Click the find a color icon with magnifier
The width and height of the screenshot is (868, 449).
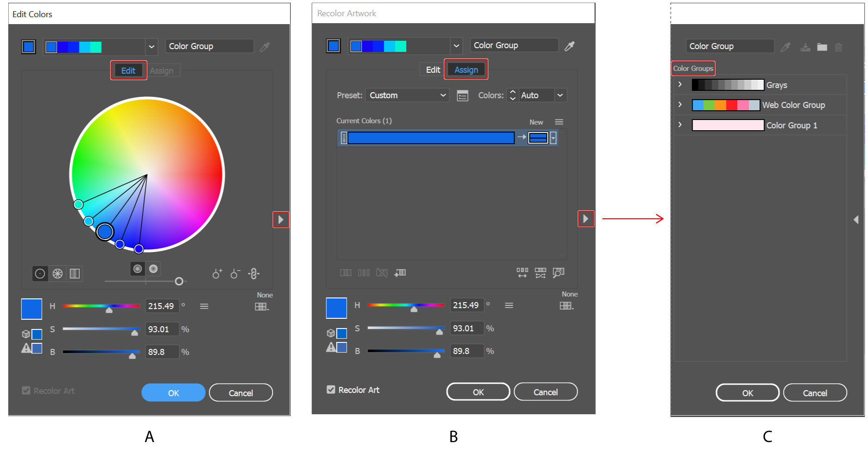click(x=559, y=273)
